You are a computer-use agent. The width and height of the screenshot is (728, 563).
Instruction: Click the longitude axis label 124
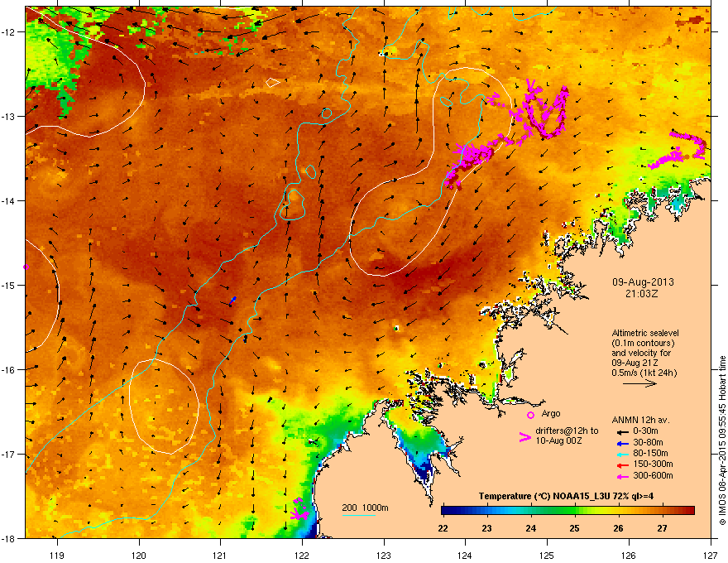(x=465, y=555)
